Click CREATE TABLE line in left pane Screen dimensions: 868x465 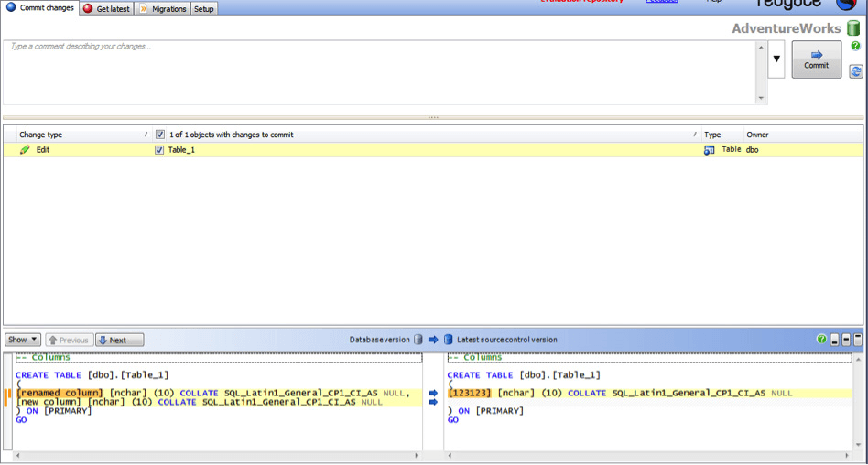click(92, 375)
